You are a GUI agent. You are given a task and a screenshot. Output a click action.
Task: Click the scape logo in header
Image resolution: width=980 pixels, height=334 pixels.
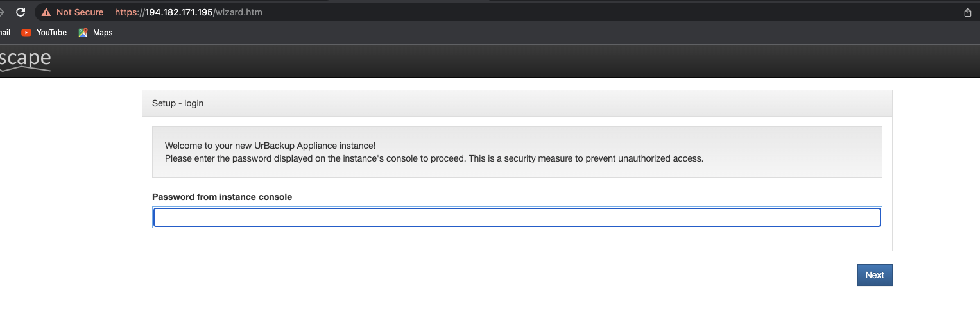tap(25, 60)
